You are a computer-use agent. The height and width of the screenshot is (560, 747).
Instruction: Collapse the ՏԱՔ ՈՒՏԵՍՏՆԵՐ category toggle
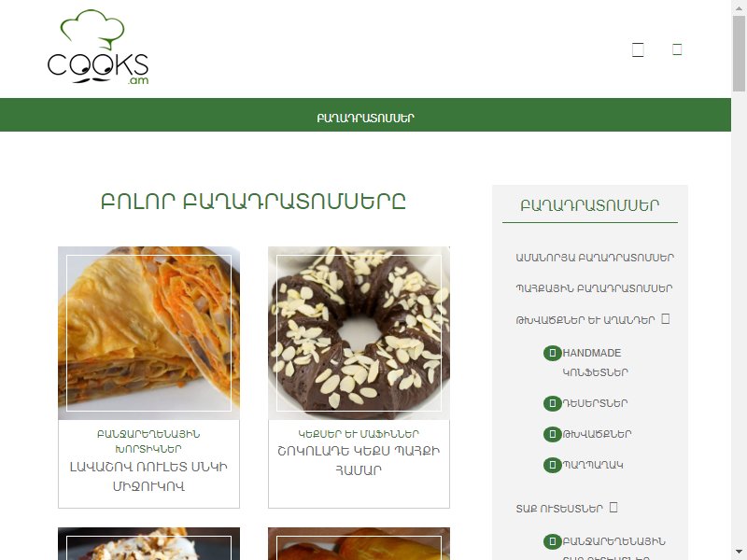click(613, 507)
